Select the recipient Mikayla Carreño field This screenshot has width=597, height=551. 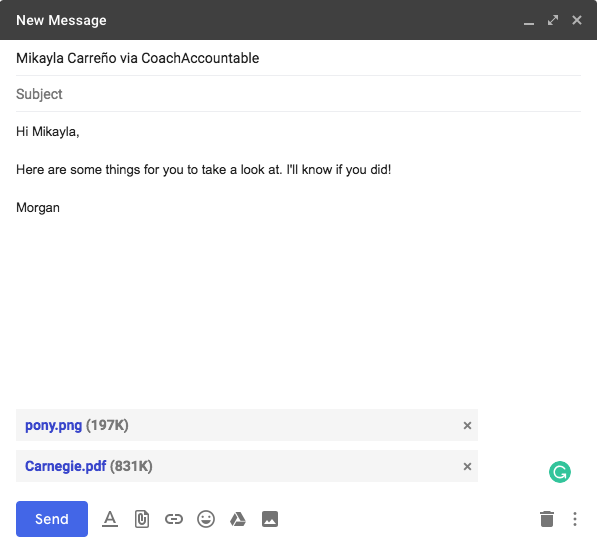coord(298,58)
